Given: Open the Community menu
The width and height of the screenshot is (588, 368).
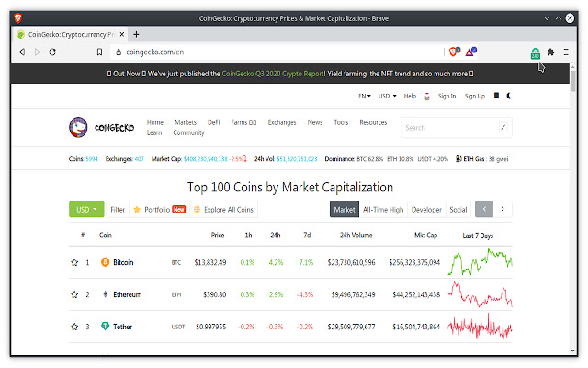Looking at the screenshot, I should (188, 132).
